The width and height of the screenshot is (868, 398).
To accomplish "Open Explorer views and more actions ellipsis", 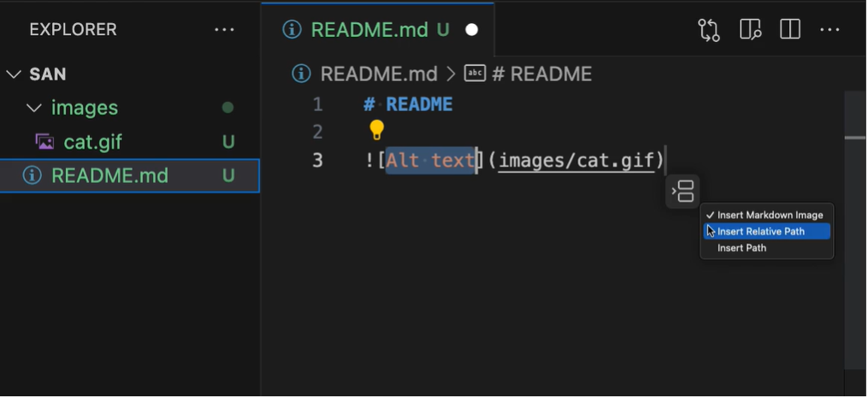I will coord(224,30).
